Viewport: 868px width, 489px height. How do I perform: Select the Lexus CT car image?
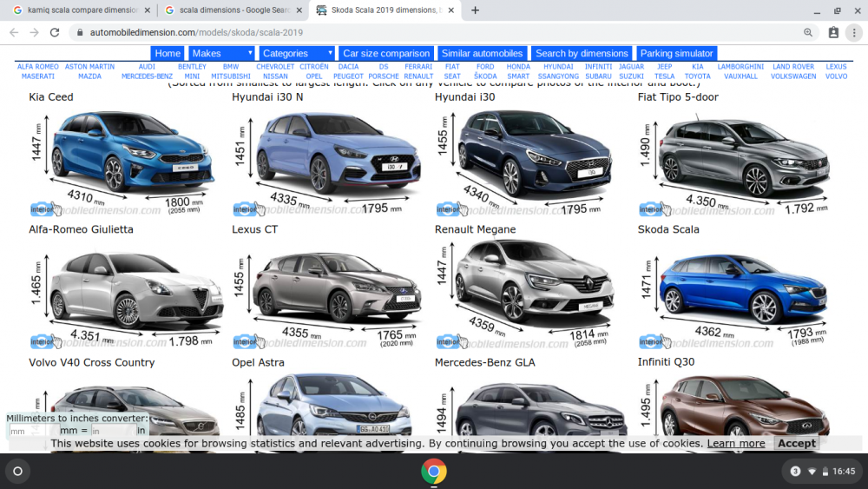click(336, 287)
